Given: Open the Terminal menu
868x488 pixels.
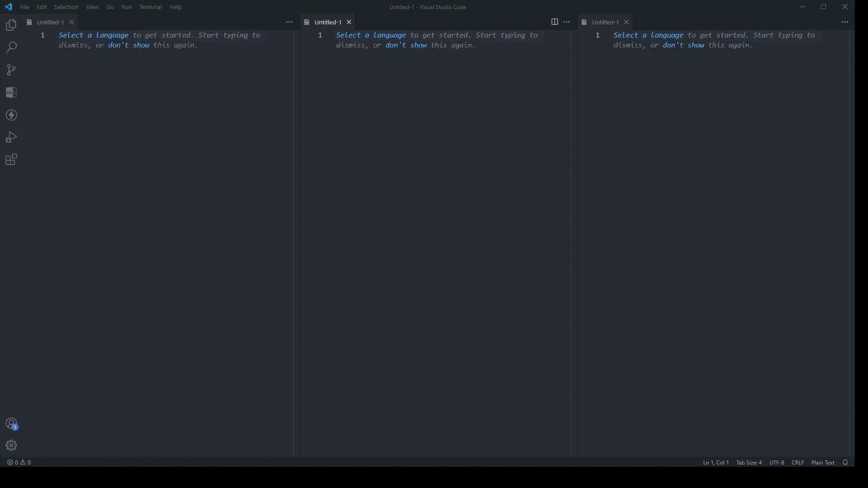Looking at the screenshot, I should [151, 7].
